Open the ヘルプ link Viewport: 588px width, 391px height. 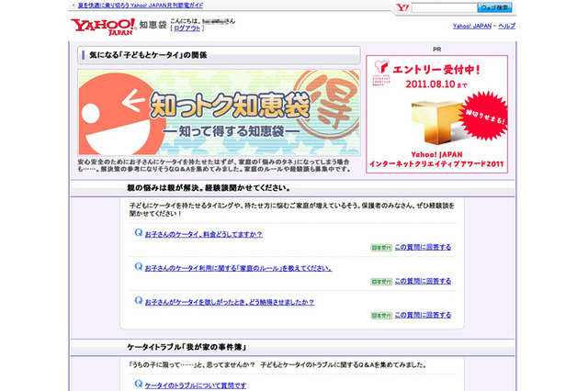click(x=506, y=26)
